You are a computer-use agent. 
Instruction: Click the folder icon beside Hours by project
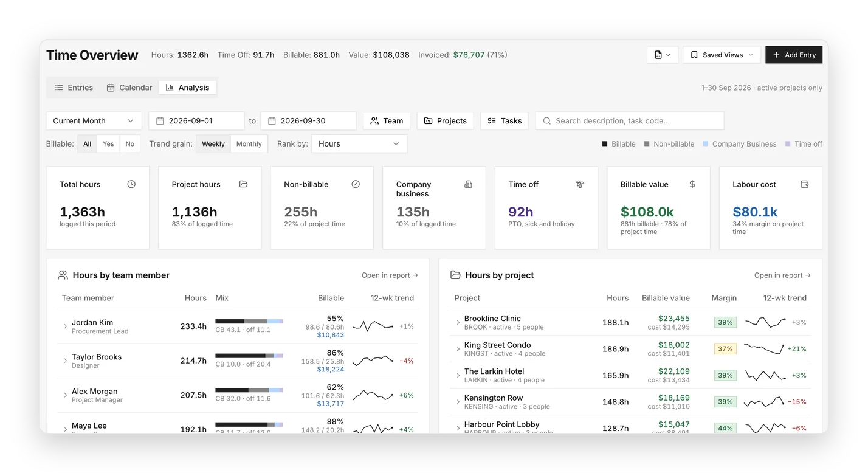coord(455,275)
